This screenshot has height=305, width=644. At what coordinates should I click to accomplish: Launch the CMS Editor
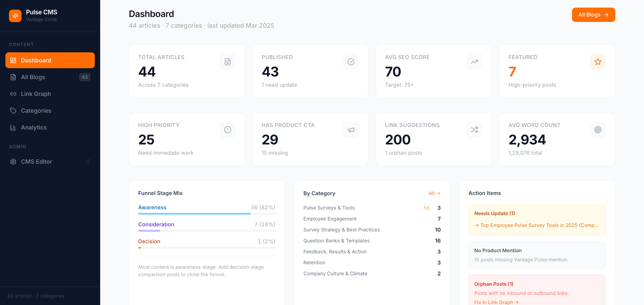point(50,161)
